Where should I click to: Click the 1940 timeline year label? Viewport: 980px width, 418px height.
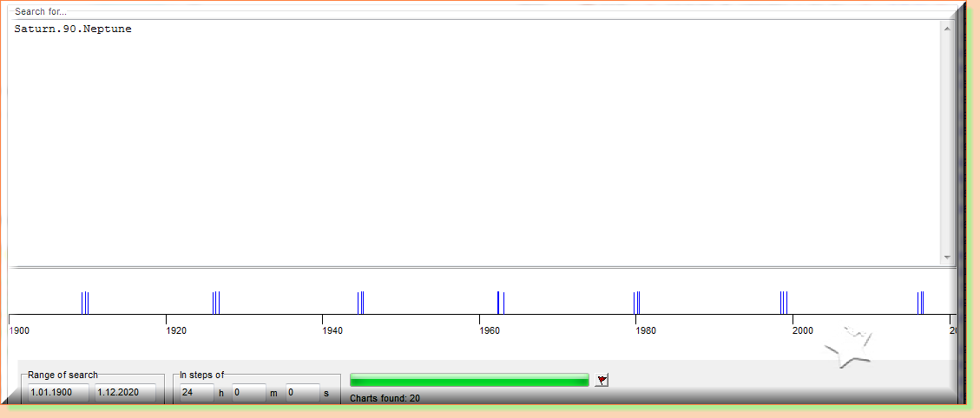(333, 330)
